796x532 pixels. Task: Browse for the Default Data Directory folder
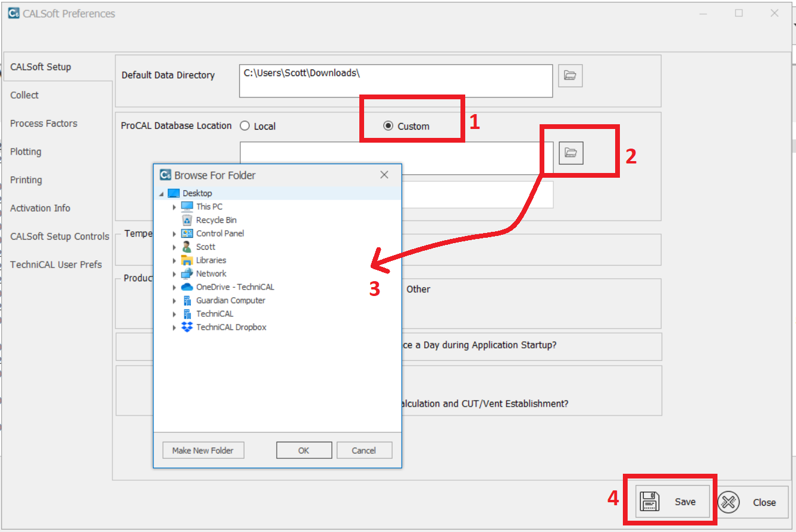pyautogui.click(x=571, y=75)
